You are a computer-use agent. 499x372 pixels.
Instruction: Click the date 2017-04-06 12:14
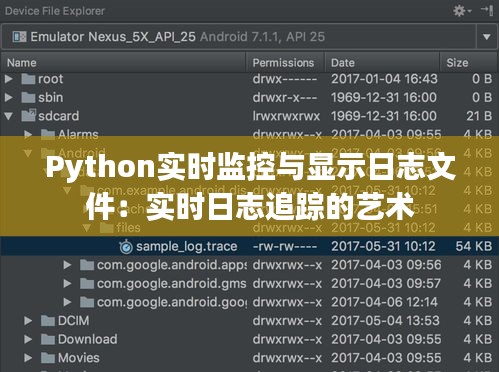(x=384, y=302)
